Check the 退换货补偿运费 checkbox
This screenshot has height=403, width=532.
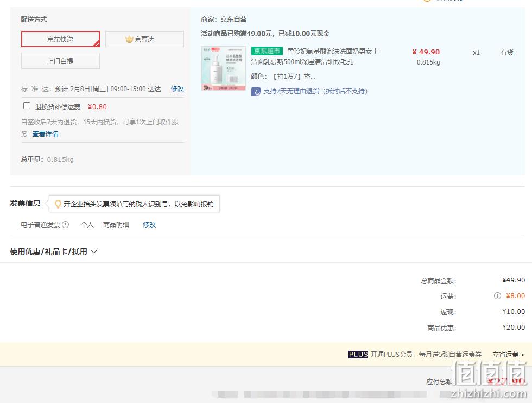click(x=27, y=106)
